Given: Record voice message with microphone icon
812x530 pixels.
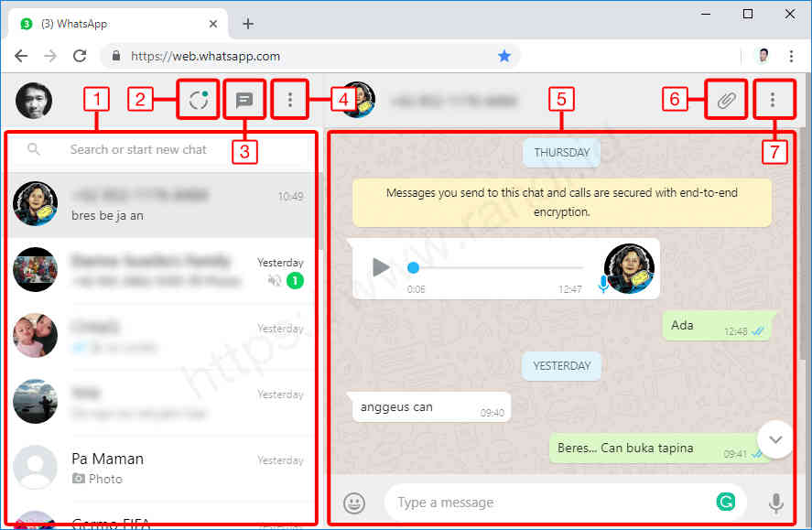Looking at the screenshot, I should click(x=775, y=503).
